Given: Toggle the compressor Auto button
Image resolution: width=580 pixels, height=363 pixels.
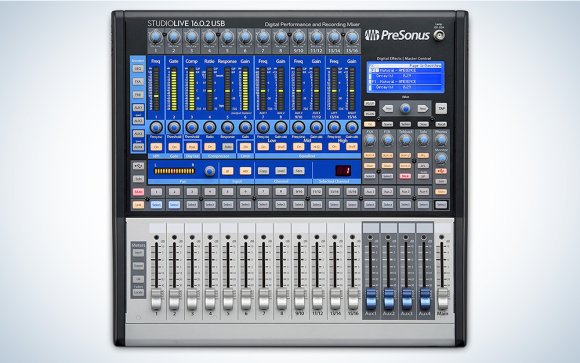Looking at the screenshot, I should coord(227,147).
